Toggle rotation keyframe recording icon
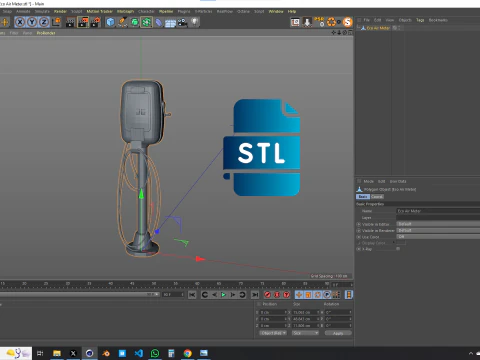This screenshot has height=360, width=480. click(x=318, y=295)
